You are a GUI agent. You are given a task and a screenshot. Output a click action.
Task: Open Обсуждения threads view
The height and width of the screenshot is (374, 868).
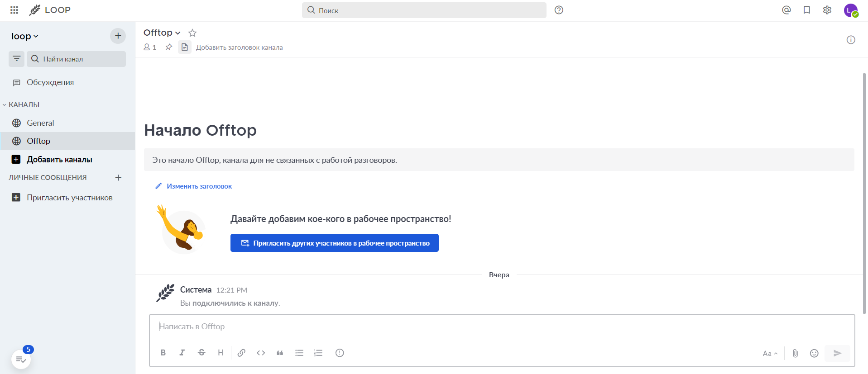coord(67,82)
